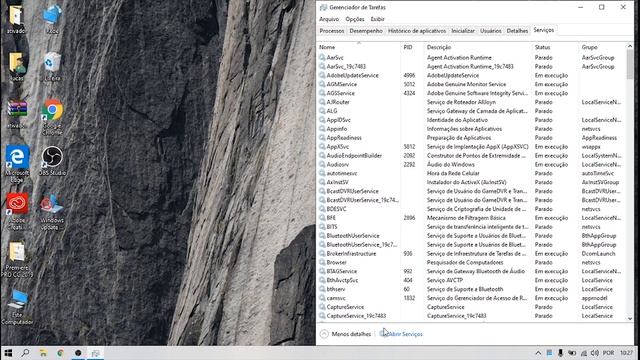Image resolution: width=640 pixels, height=360 pixels.
Task: Sort by the Status column header
Action: tap(555, 47)
